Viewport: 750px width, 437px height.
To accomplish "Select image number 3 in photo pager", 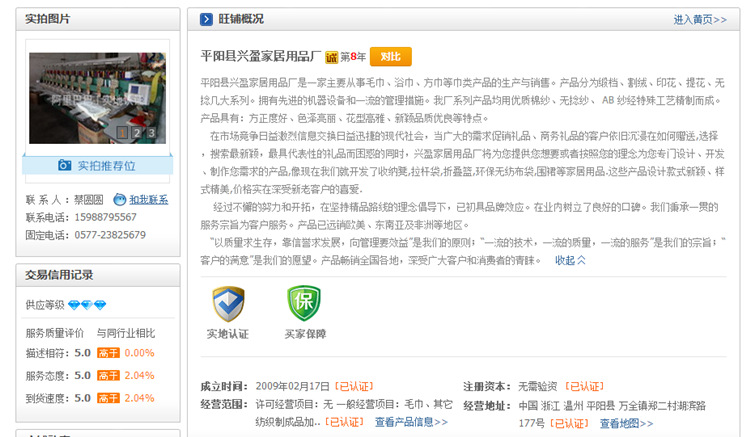I will [x=151, y=132].
